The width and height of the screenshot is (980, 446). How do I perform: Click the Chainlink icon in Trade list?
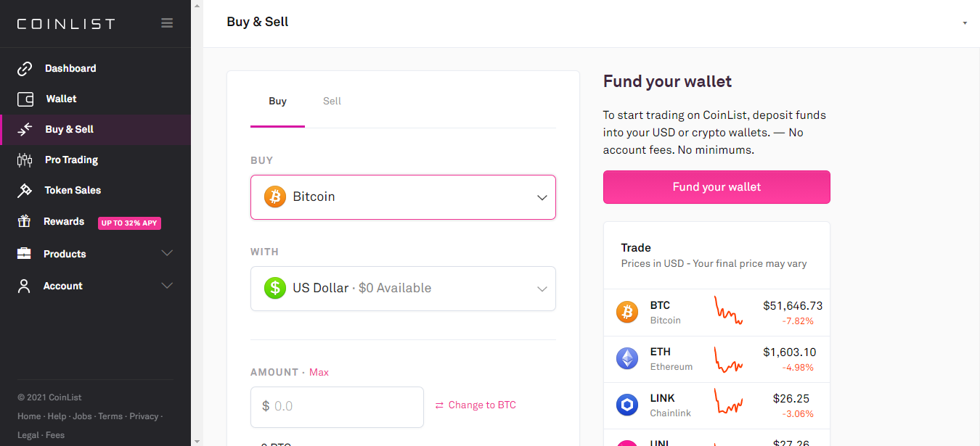tap(627, 405)
